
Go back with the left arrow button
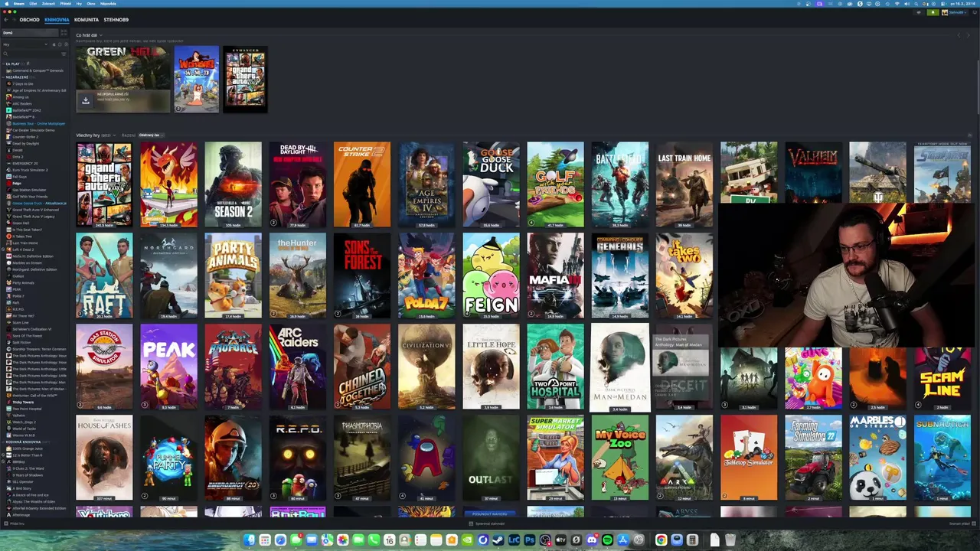click(x=6, y=19)
